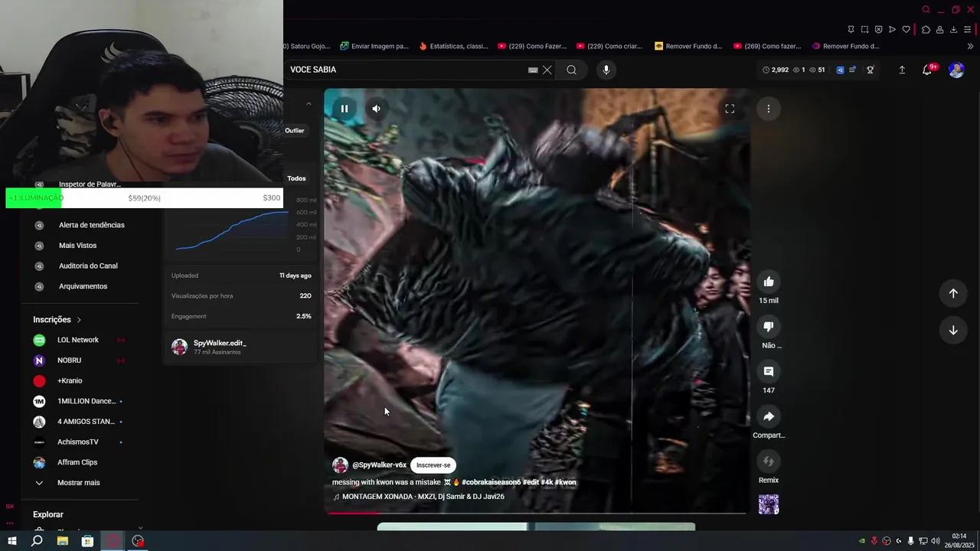Select the Outlier option
980x551 pixels.
point(295,131)
